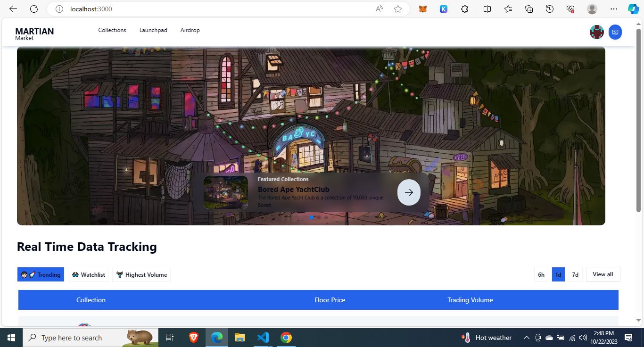Click the featured collection thumbnail image
Viewport: 644px width, 347px height.
click(x=226, y=192)
